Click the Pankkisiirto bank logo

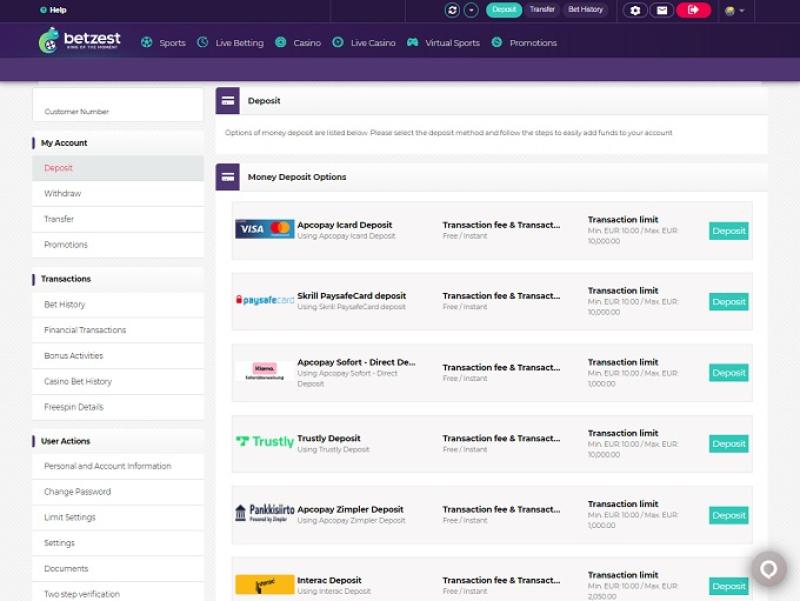coord(265,513)
